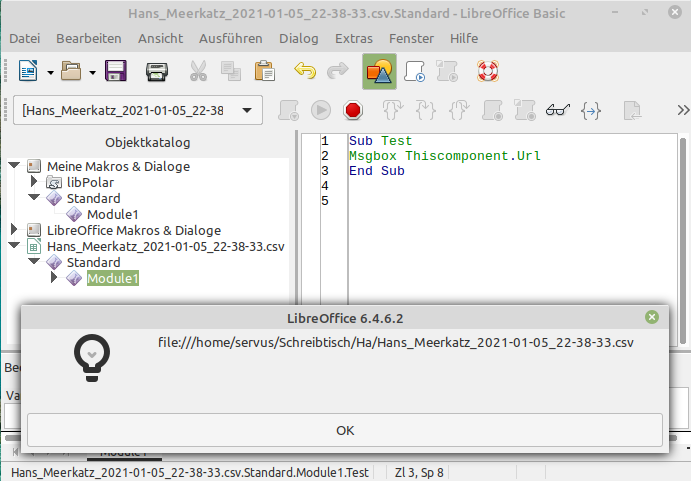Click the find parenthesis braces icon
Image resolution: width=691 pixels, height=481 pixels.
pos(591,111)
